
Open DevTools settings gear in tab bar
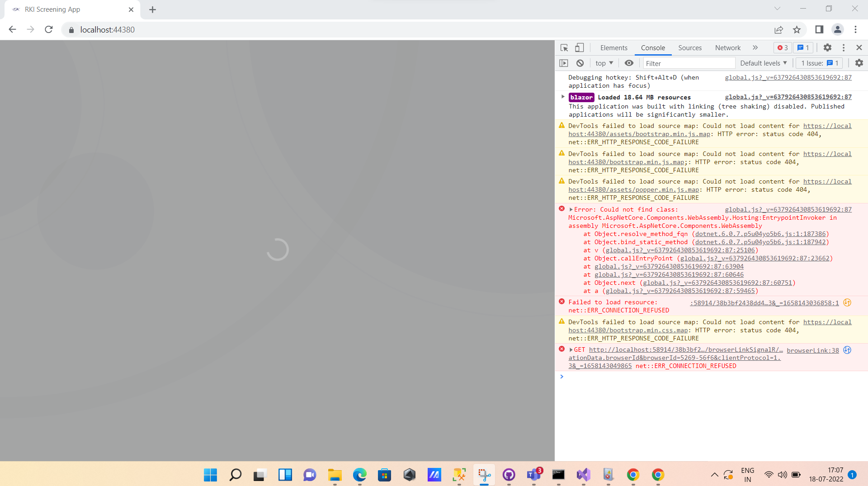coord(827,47)
